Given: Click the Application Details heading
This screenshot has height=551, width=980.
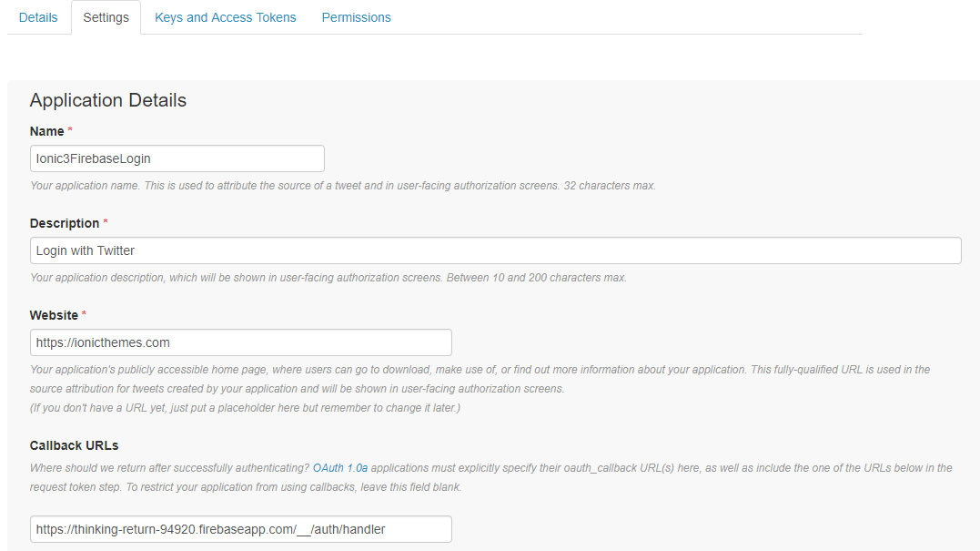Looking at the screenshot, I should 108,100.
